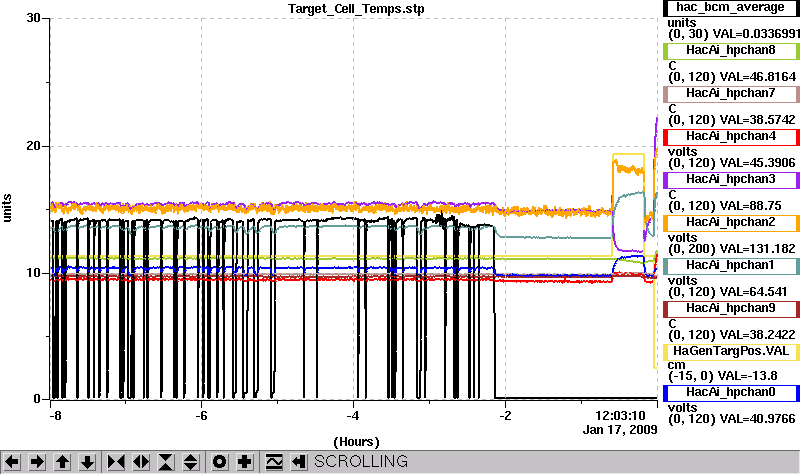Click the 12:03:10 time label
This screenshot has height=474, width=800.
pos(620,416)
